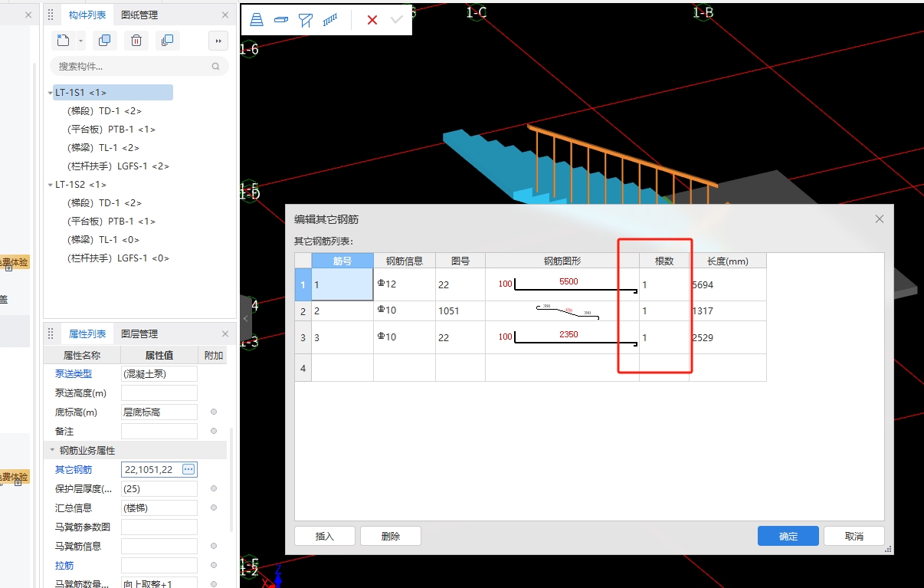Click the 泵送高度(m) value field

(159, 393)
